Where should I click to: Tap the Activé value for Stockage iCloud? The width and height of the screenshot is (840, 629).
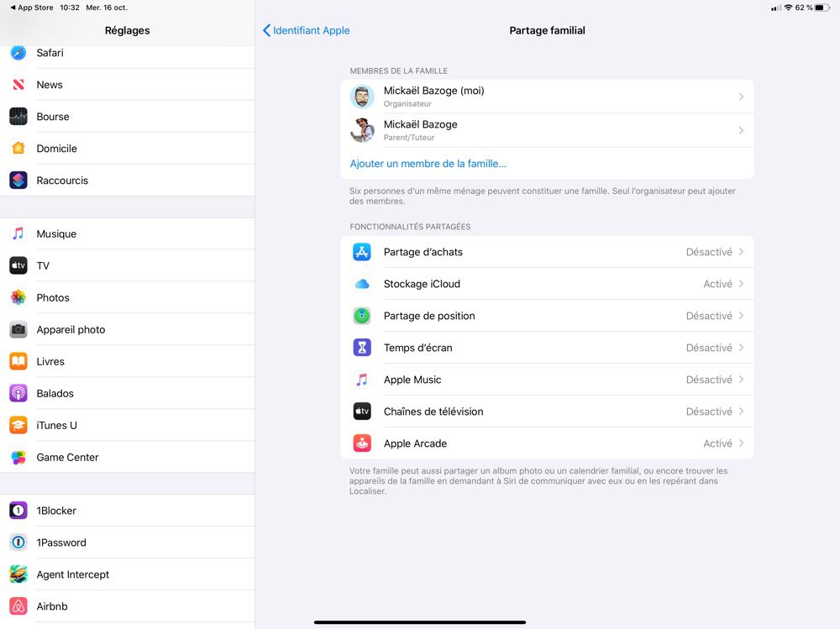tap(717, 284)
